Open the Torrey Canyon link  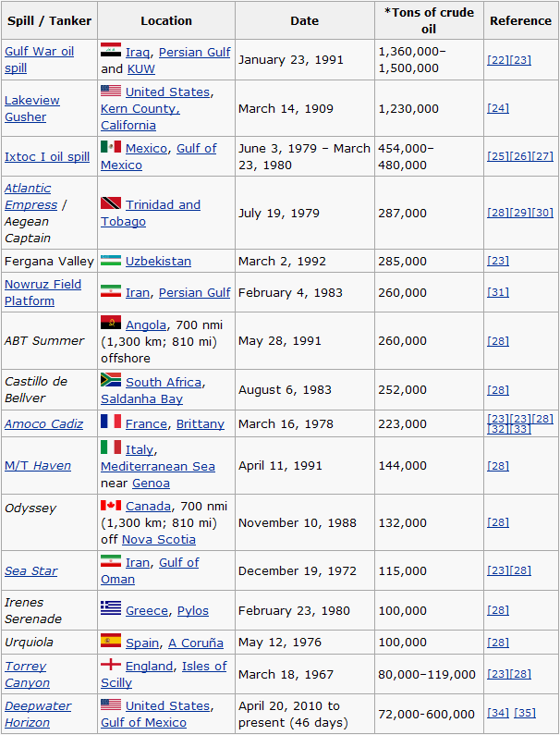pos(27,674)
